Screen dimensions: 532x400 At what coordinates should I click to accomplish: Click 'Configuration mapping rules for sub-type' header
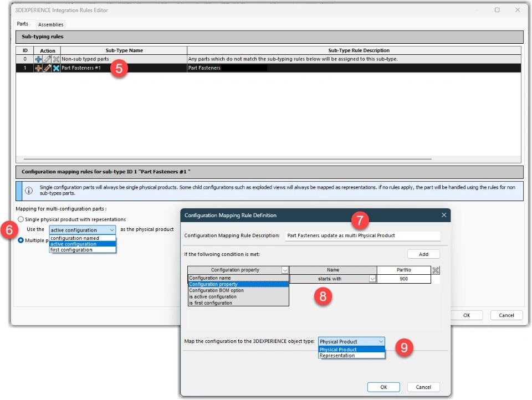click(269, 172)
